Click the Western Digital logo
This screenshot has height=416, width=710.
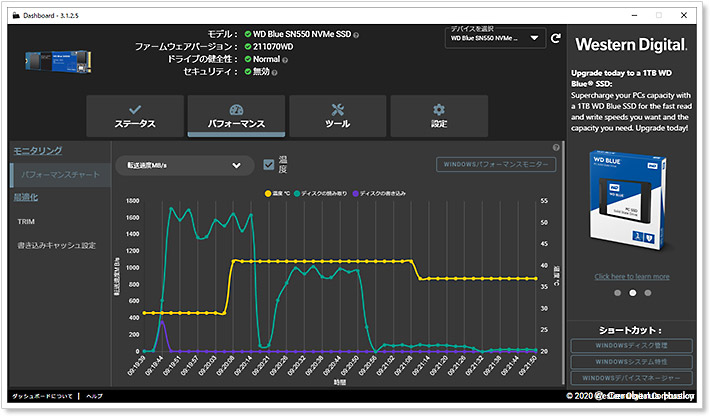631,45
